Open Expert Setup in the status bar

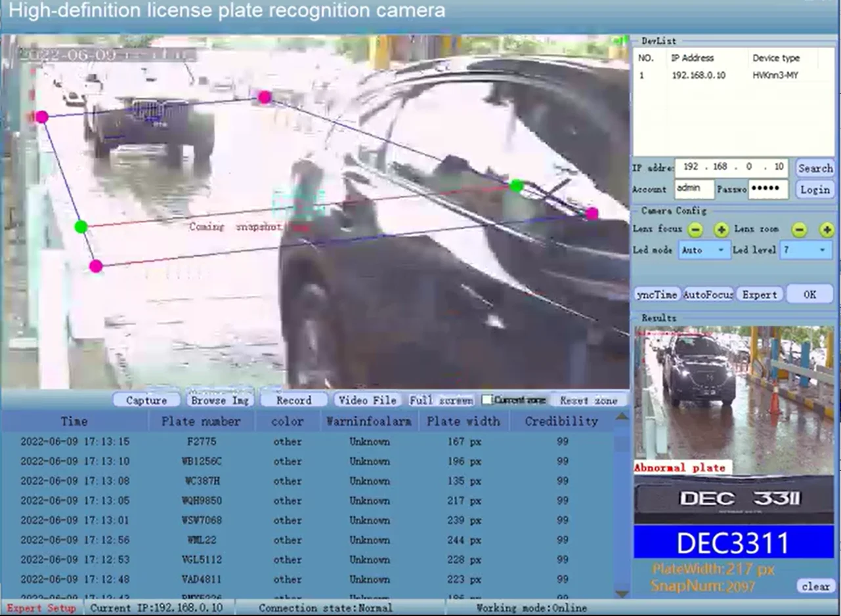point(41,608)
